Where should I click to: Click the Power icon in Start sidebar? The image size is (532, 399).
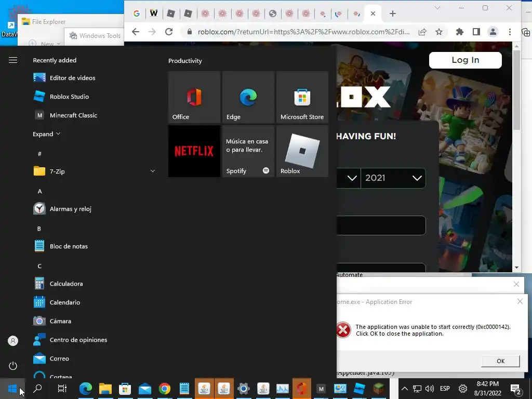tap(13, 366)
